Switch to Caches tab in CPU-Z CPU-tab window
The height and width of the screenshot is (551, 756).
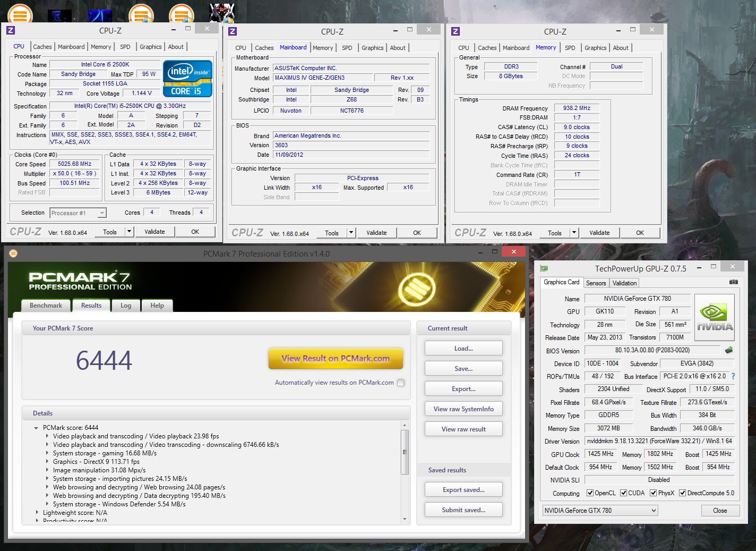(x=42, y=47)
